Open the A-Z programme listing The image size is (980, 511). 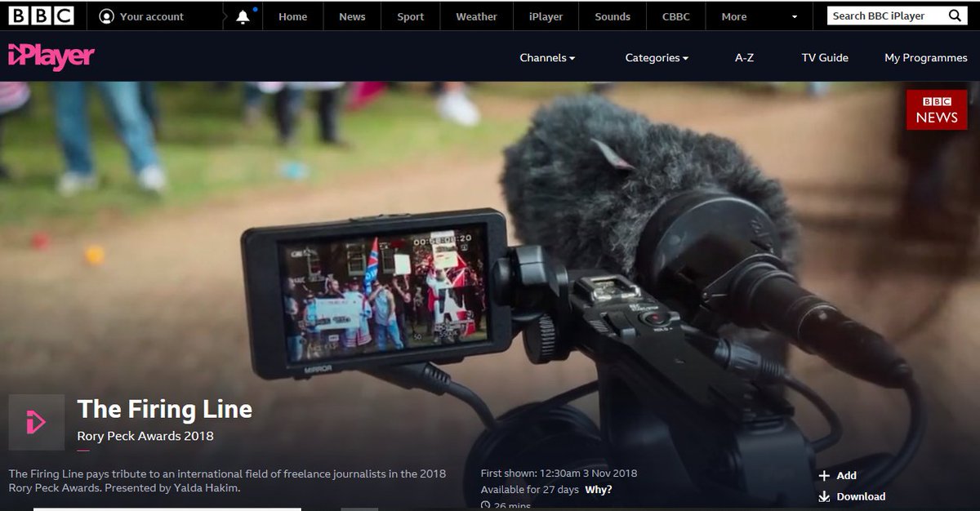743,57
